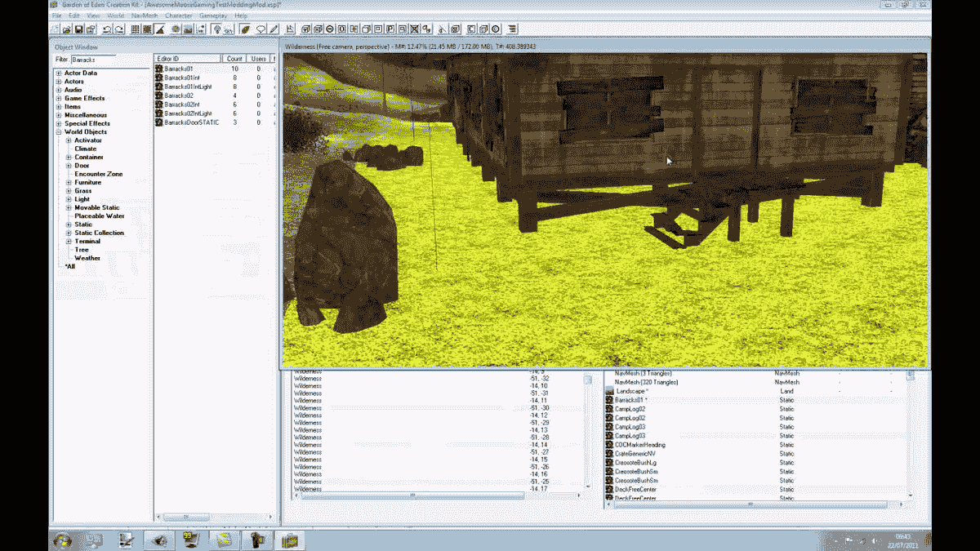Collapse the World Objects tree node
The width and height of the screenshot is (980, 551).
[58, 132]
